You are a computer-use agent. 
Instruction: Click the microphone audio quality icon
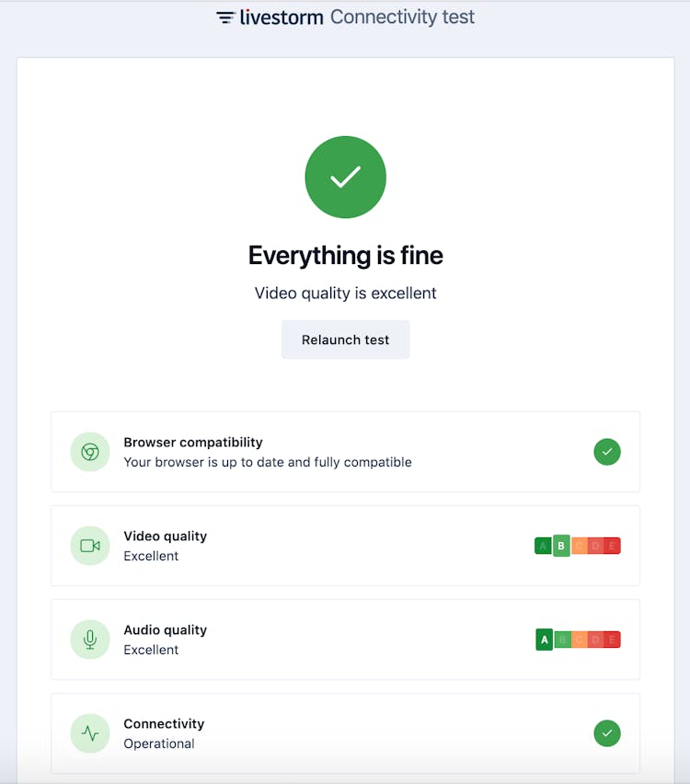[x=90, y=640]
